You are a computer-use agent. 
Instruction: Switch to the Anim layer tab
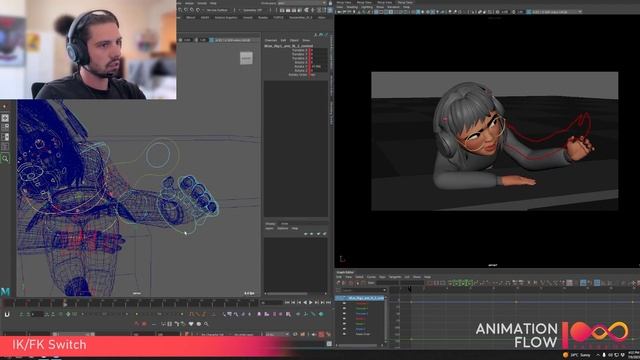point(284,224)
